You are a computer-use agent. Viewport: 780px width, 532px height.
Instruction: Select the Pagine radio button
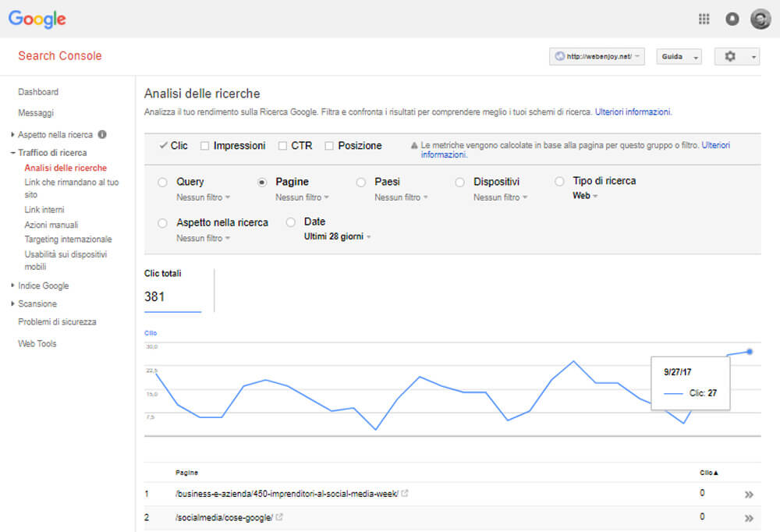click(x=261, y=183)
